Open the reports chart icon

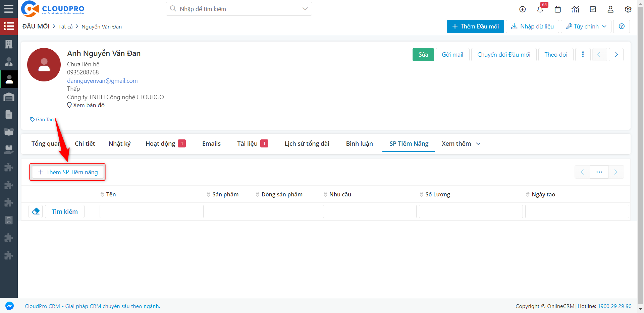[575, 9]
